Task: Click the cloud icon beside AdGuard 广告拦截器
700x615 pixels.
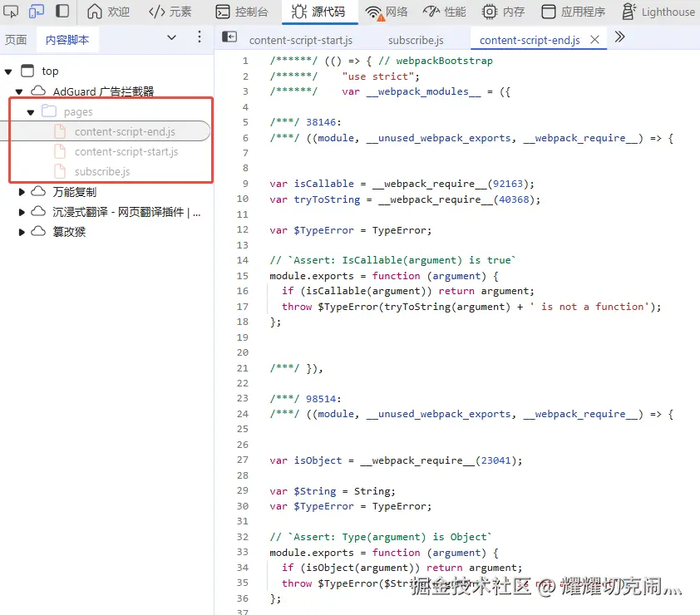Action: pos(37,91)
